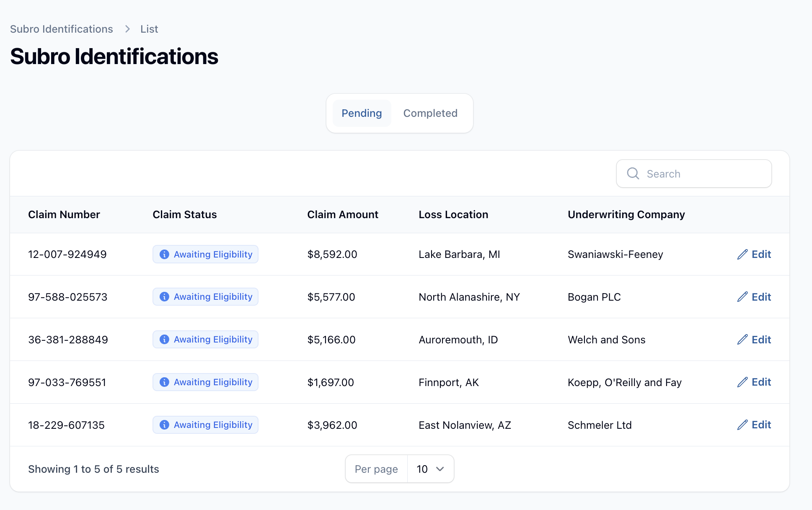This screenshot has height=510, width=812.
Task: Click Awaiting Eligibility badge for 97-588-025573
Action: (x=205, y=297)
